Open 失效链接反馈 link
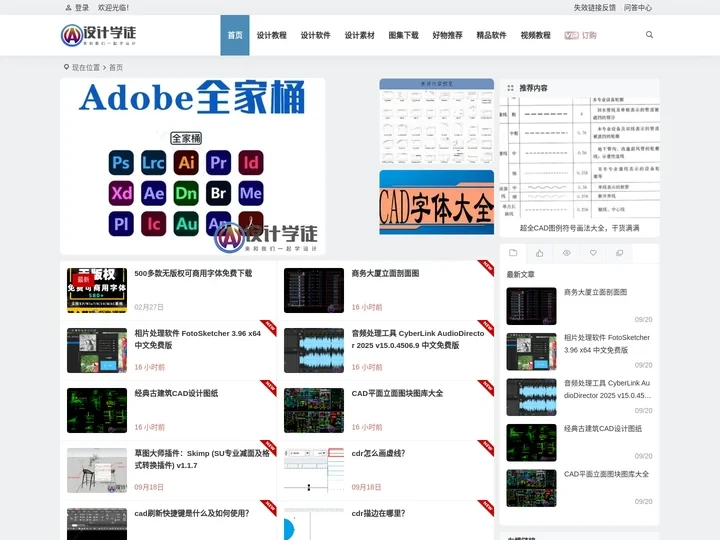The width and height of the screenshot is (720, 540). point(595,8)
